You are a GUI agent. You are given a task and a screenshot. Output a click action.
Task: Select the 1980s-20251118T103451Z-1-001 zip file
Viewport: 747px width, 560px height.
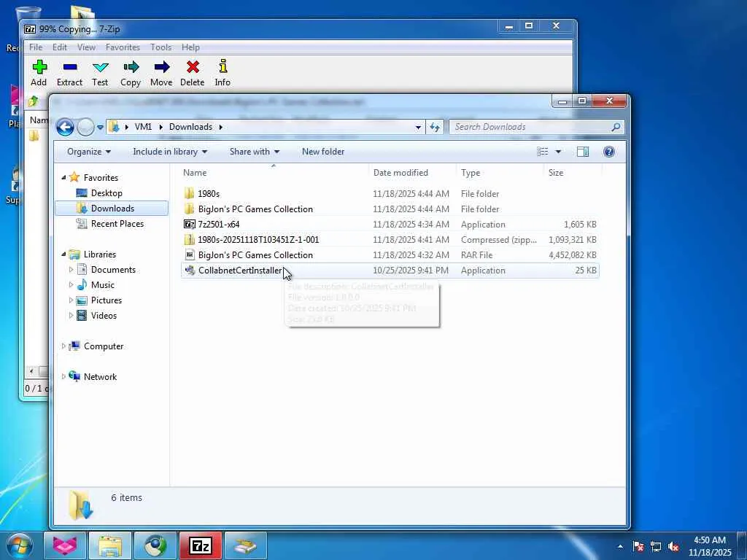point(258,239)
